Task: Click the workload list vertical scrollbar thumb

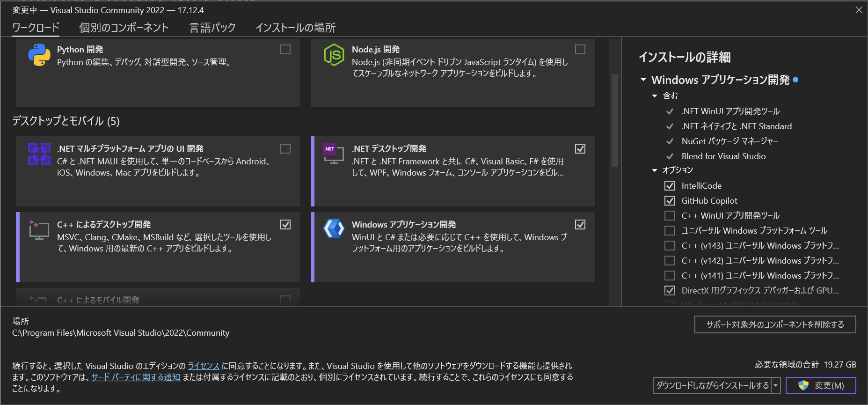Action: point(615,120)
